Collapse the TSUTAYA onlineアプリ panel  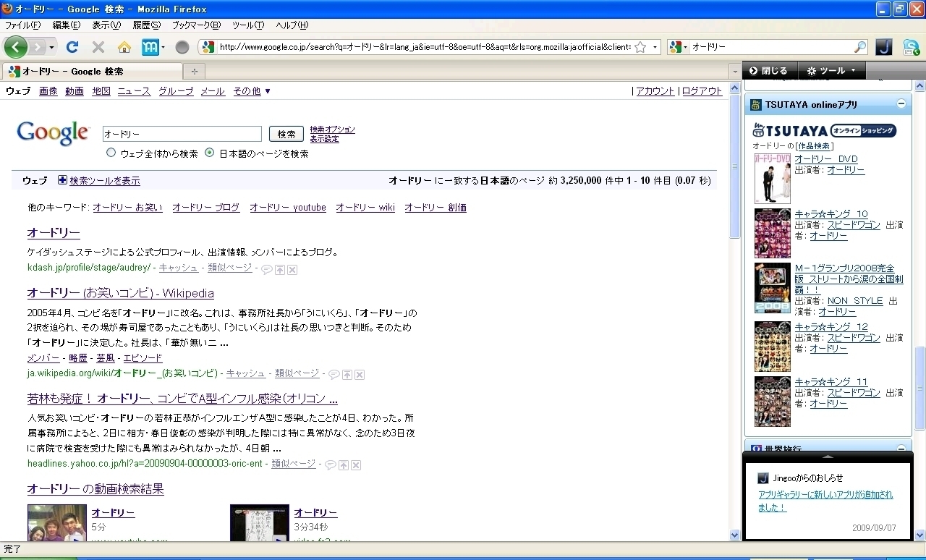(901, 104)
